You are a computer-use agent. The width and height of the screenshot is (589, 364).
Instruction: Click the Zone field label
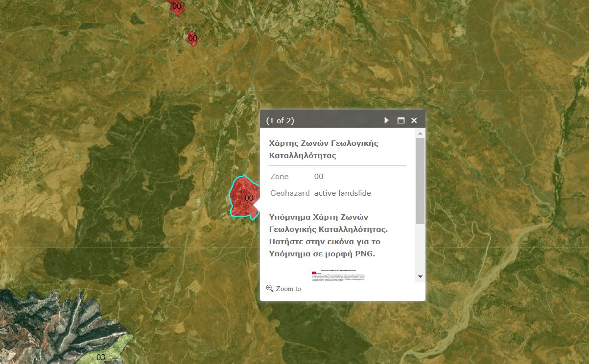click(280, 177)
